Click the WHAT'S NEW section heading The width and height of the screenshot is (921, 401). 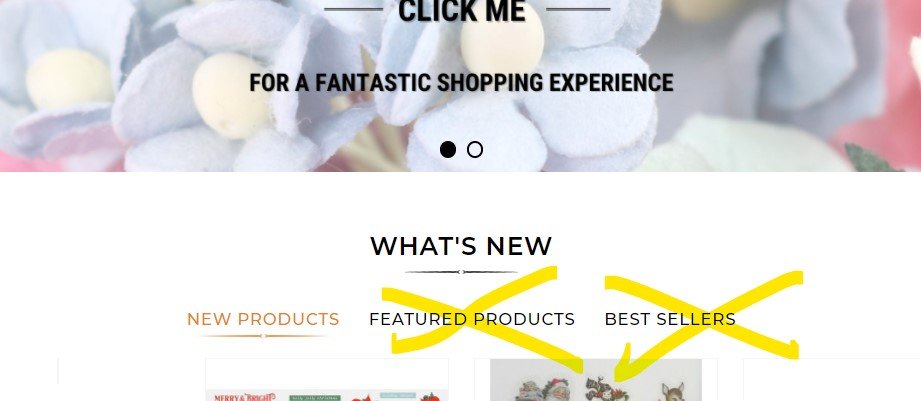tap(461, 246)
